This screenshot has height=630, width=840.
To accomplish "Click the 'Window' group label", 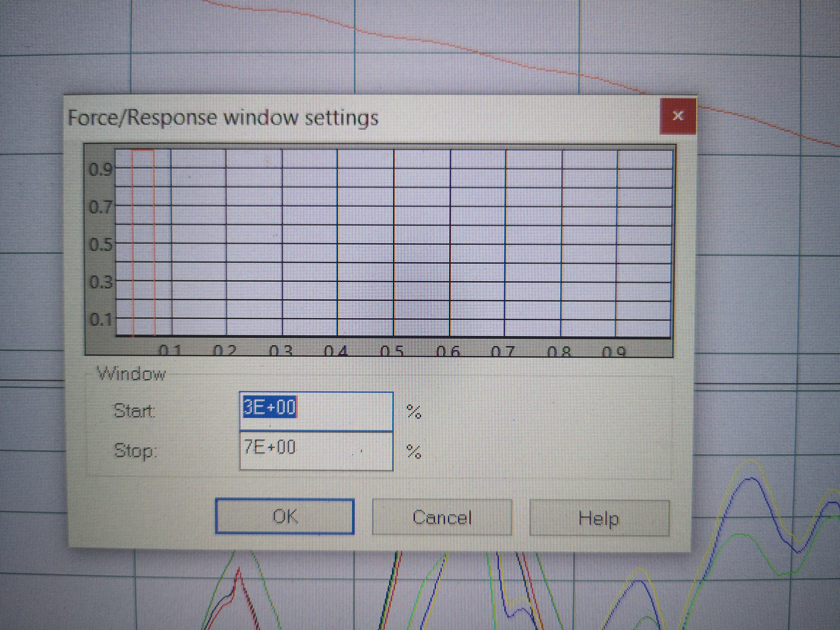I will [x=132, y=374].
